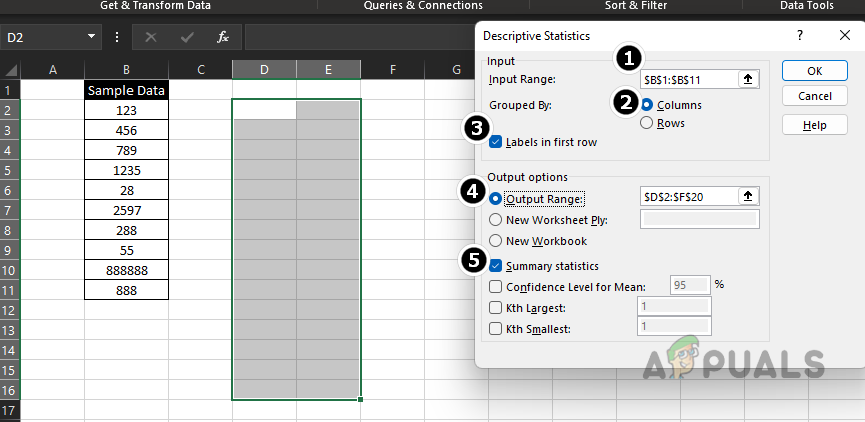The height and width of the screenshot is (422, 865).
Task: Enable Confidence Level for Mean checkbox
Action: (497, 285)
